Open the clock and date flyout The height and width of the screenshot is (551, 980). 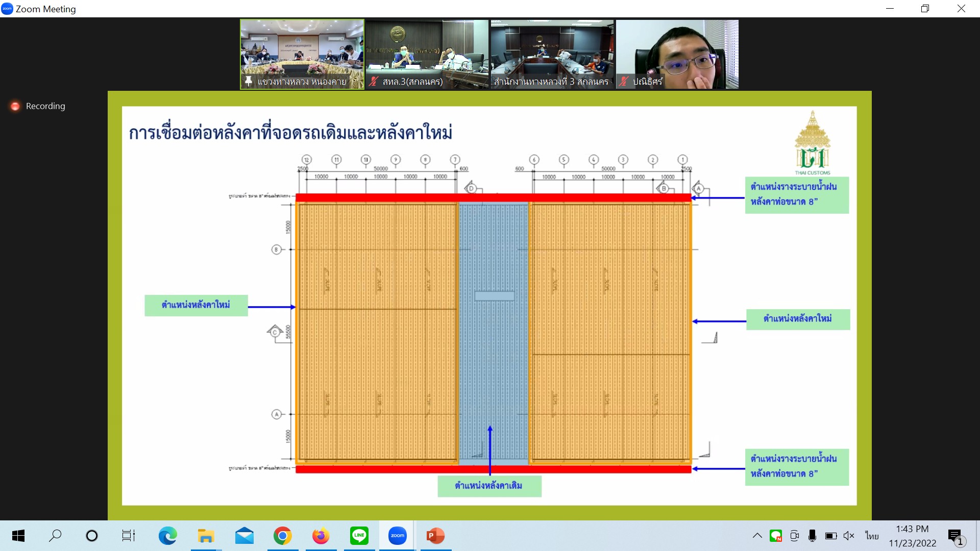(912, 536)
